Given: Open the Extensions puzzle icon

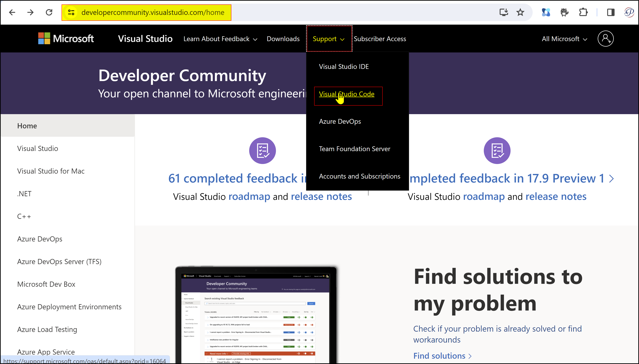Looking at the screenshot, I should pos(583,12).
